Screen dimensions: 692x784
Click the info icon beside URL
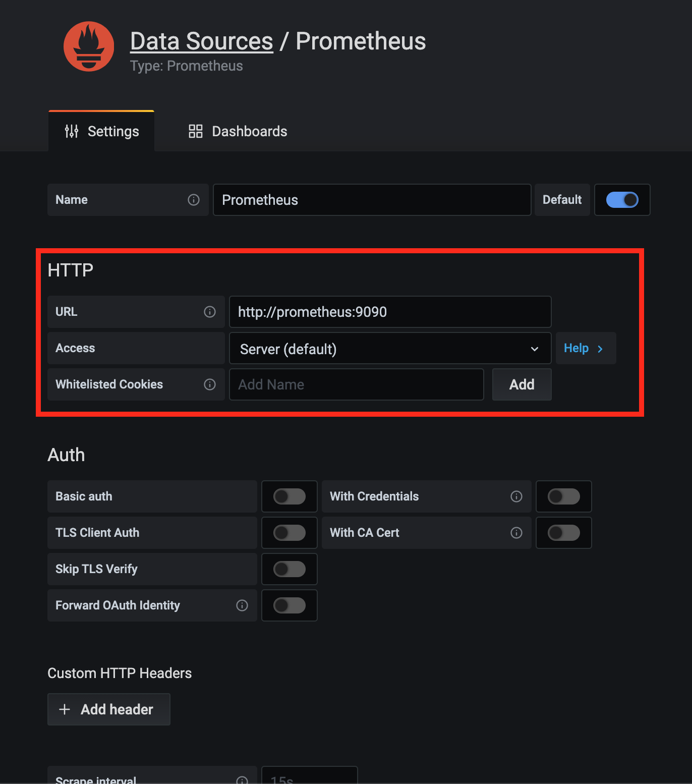[210, 312]
